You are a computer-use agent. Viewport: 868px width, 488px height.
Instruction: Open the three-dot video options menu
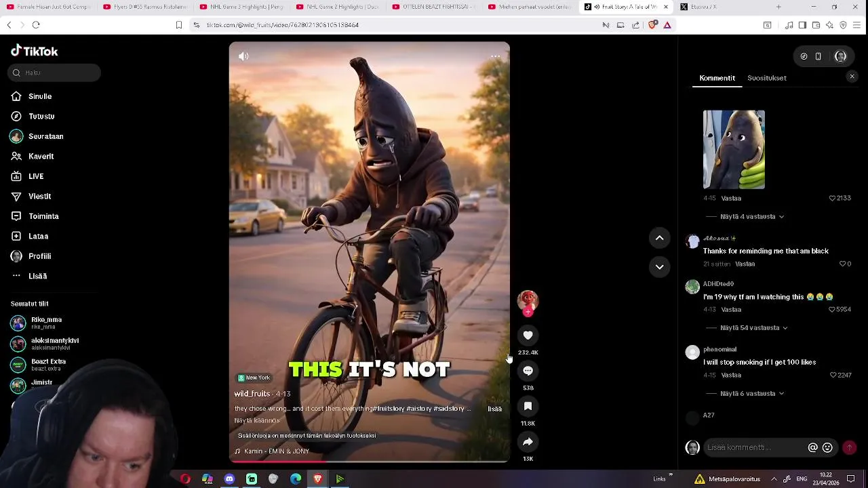(496, 56)
